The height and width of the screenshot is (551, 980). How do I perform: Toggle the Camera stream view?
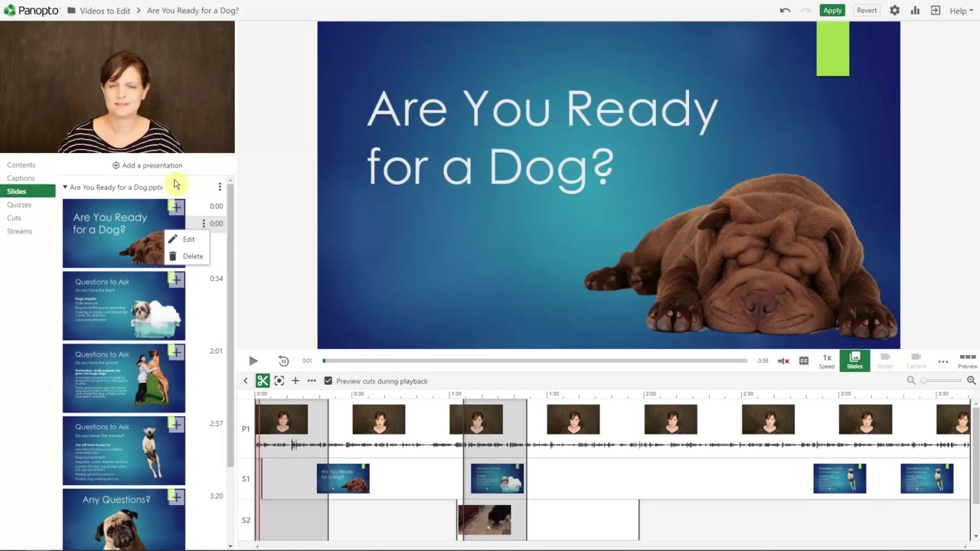(x=916, y=361)
